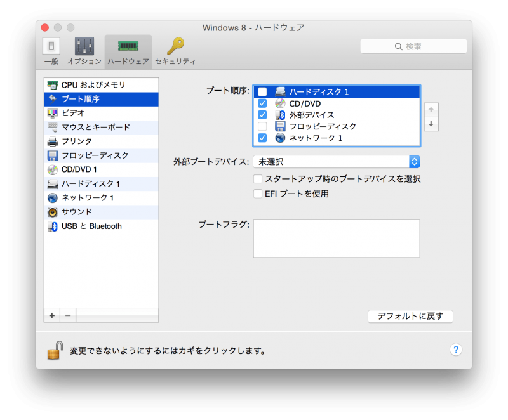
Task: Select CPU およびメモリ in sidebar
Action: pos(101,85)
